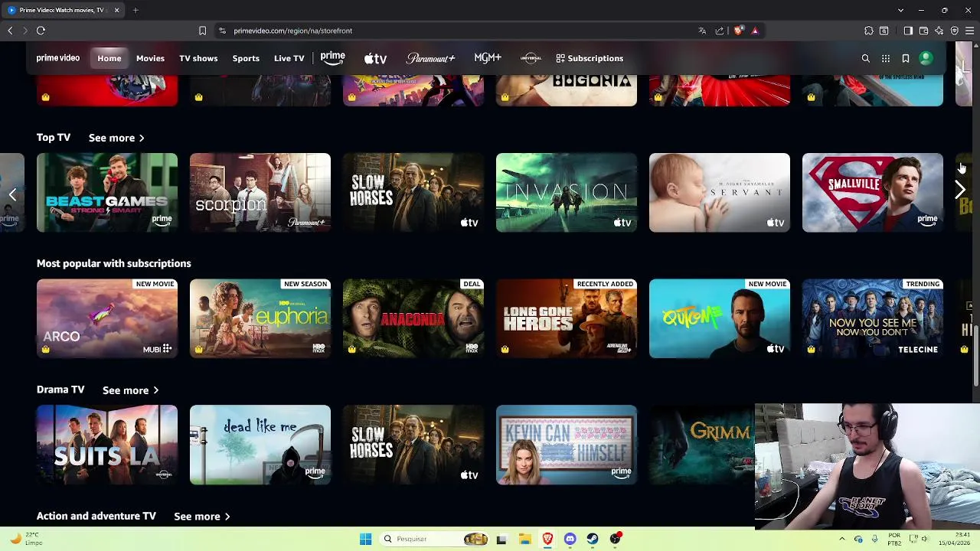Expand See more next to Drama TV
Image resolution: width=980 pixels, height=551 pixels.
coord(130,390)
